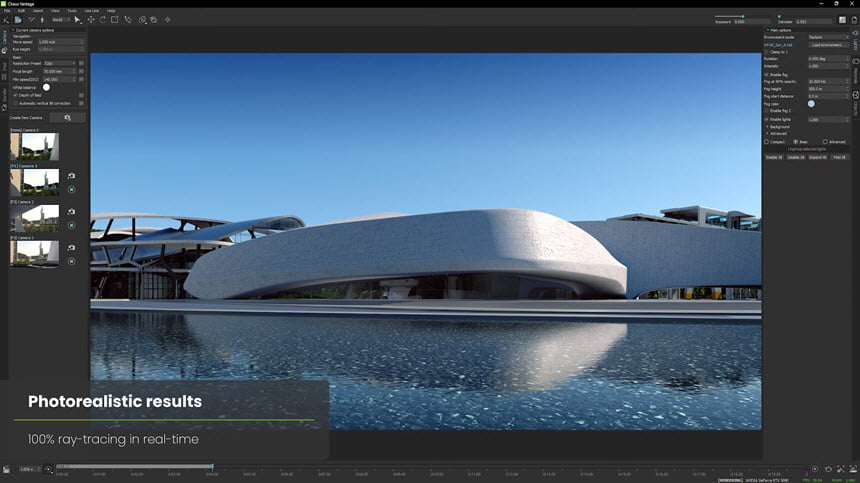Select the Home Camera 0 thumbnail
Viewport: 860px width, 483px height.
[35, 146]
